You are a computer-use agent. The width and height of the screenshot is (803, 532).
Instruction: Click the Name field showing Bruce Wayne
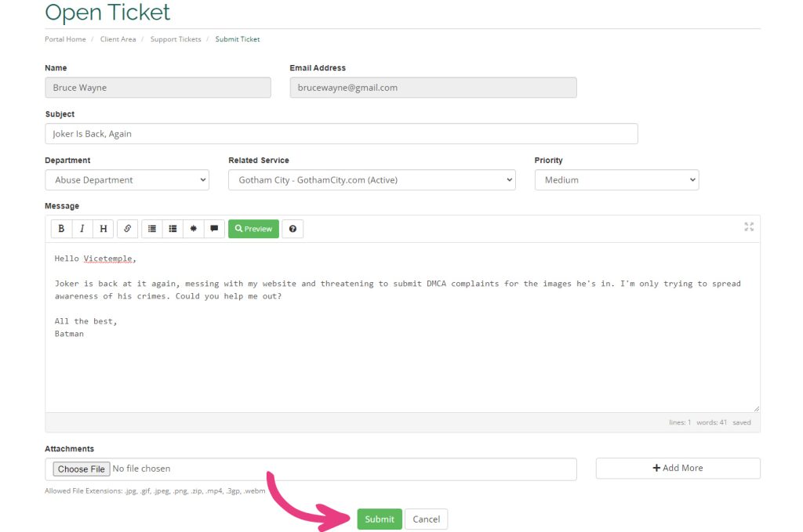click(158, 88)
